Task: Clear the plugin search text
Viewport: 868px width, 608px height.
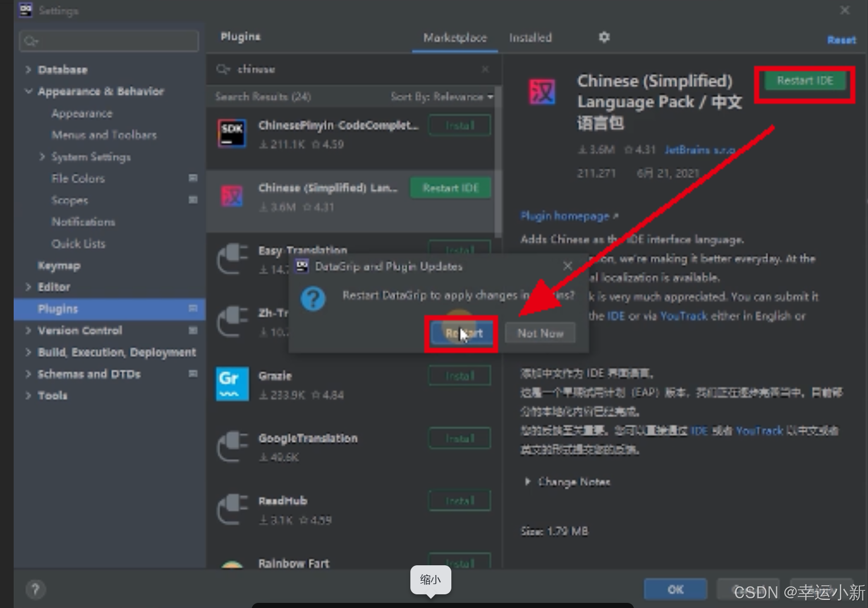Action: coord(485,69)
